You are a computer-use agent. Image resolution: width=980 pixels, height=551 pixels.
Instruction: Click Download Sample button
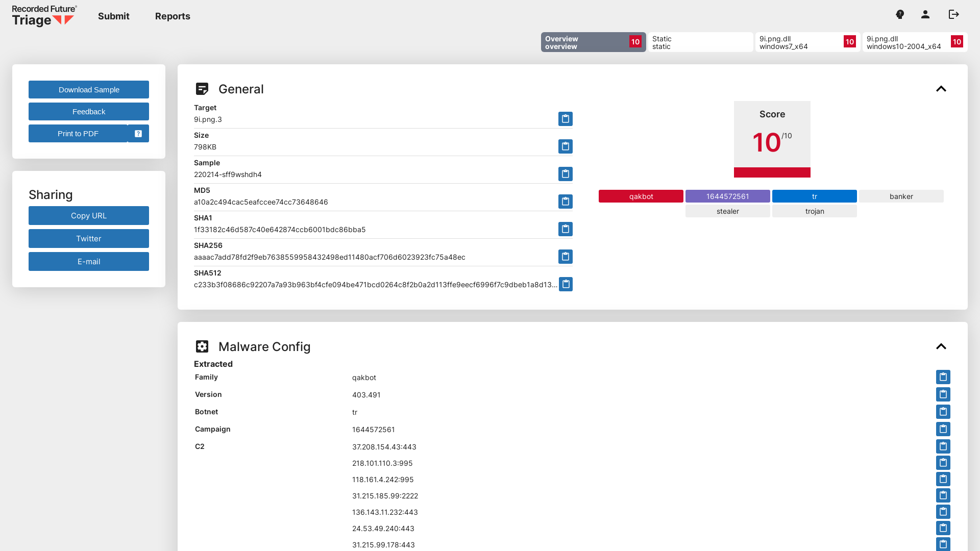[x=89, y=90]
